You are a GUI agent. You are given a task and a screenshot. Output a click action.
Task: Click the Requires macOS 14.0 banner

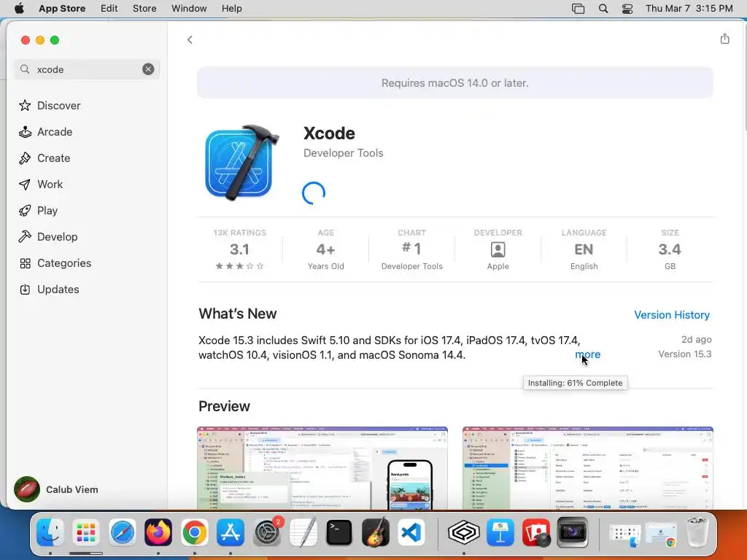[x=455, y=83]
